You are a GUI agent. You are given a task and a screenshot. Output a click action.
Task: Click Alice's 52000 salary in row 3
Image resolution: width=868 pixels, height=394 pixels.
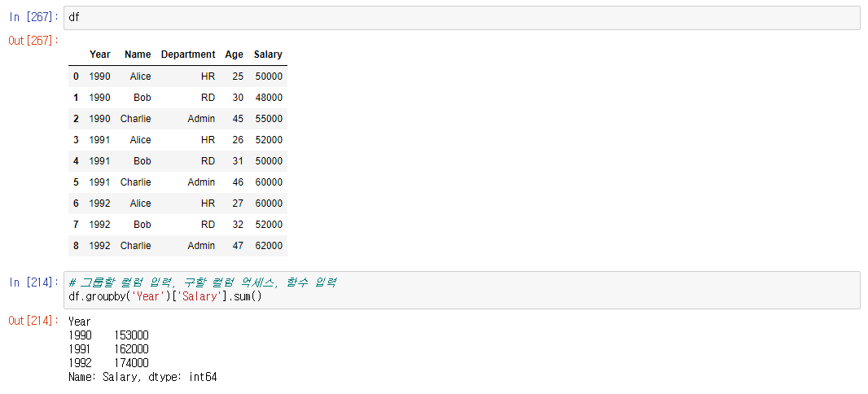click(x=269, y=140)
